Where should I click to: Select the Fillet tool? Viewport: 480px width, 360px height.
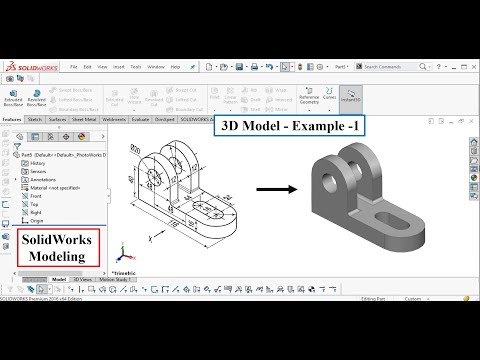click(215, 93)
